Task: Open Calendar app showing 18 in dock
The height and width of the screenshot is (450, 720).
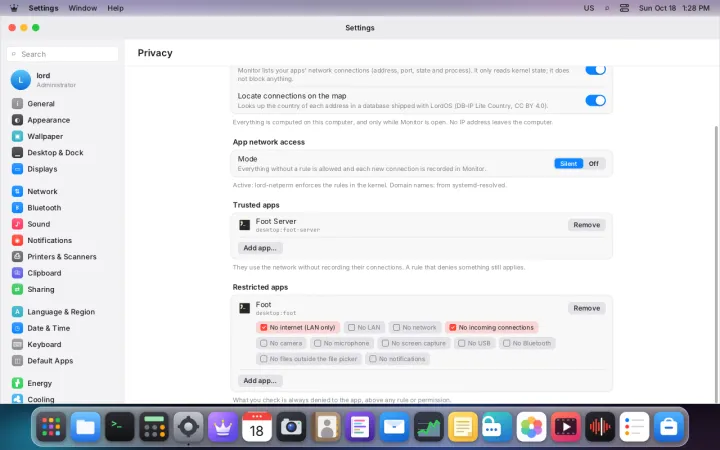Action: pyautogui.click(x=257, y=427)
